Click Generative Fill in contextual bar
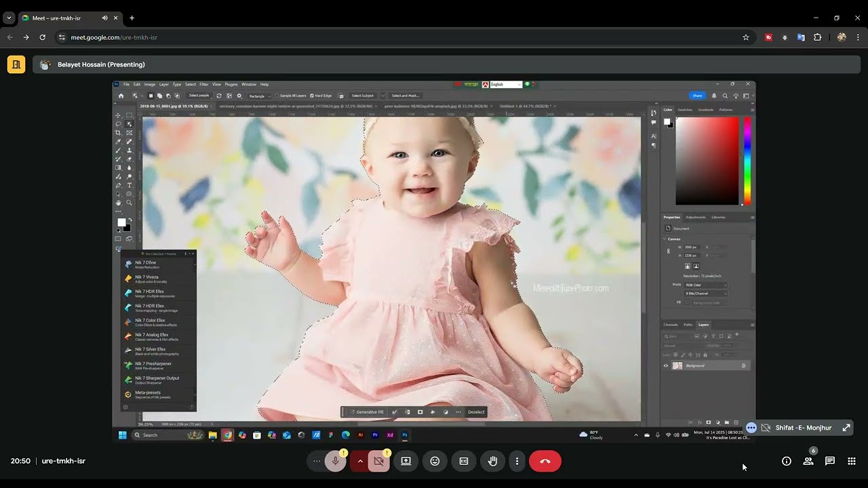Image resolution: width=868 pixels, height=488 pixels. click(367, 412)
